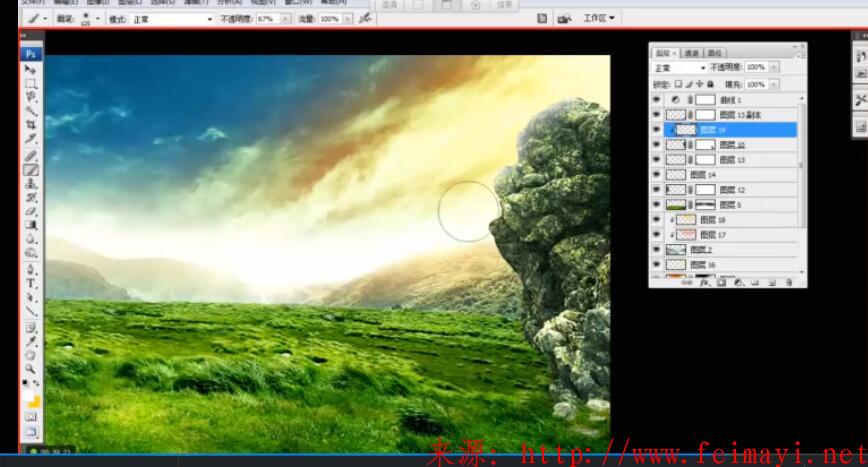Toggle visibility of 曲线 1 layer
Image resolution: width=868 pixels, height=467 pixels.
(657, 100)
